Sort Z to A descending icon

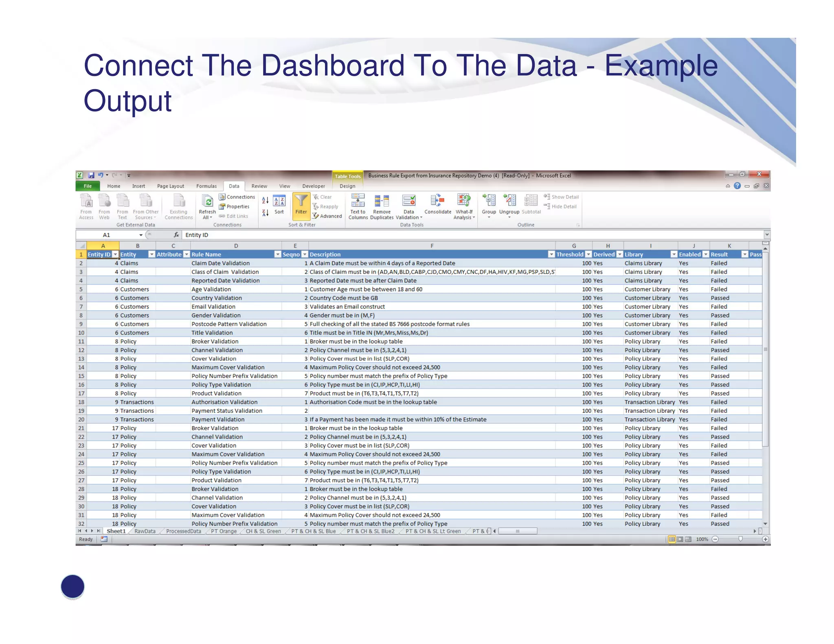point(265,212)
